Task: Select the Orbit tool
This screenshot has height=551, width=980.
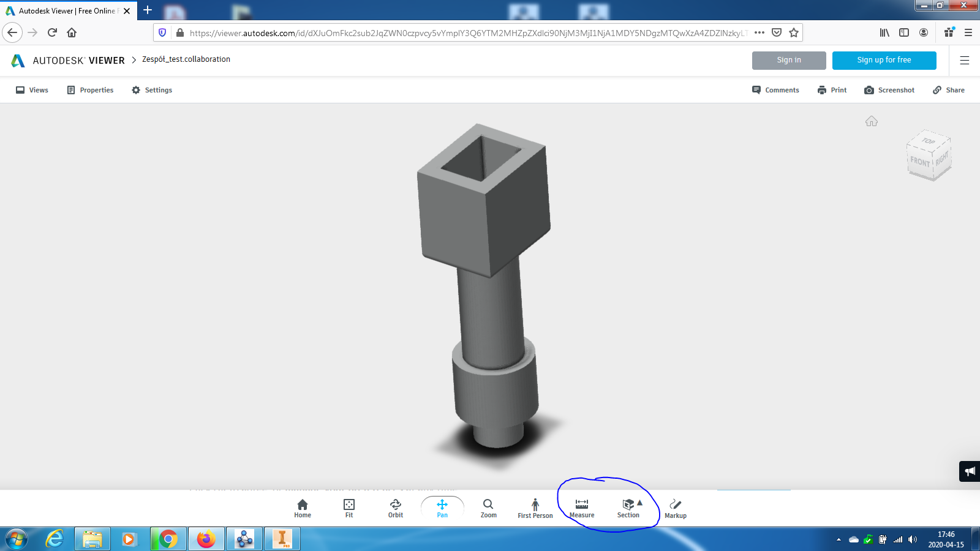Action: [x=395, y=508]
